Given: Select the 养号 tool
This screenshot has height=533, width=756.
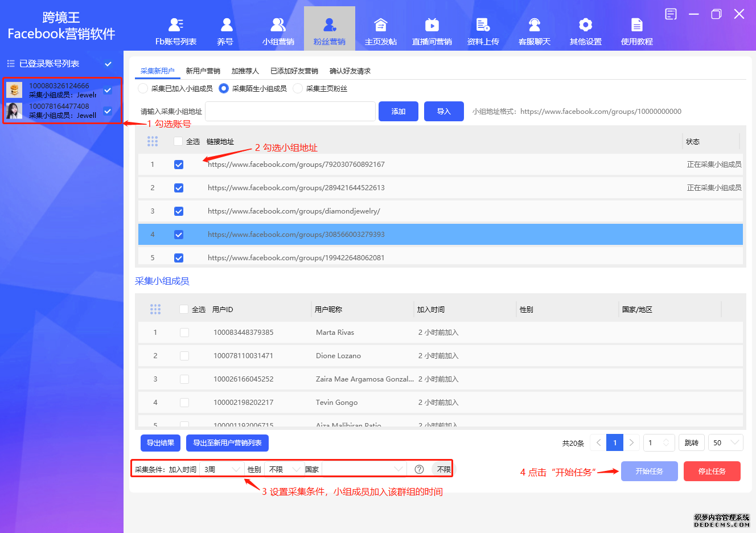Looking at the screenshot, I should tap(226, 28).
